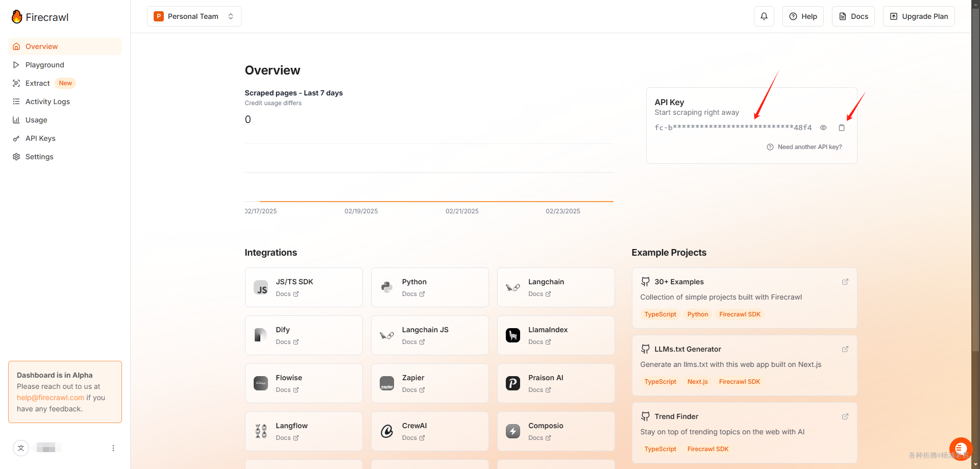Open the Composio icon
This screenshot has height=469, width=980.
coord(513,431)
